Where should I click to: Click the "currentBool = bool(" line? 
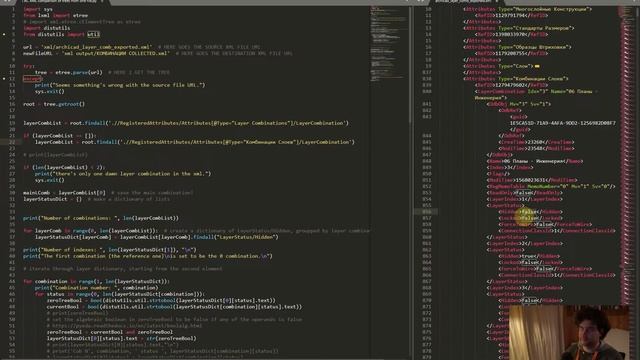point(174,307)
